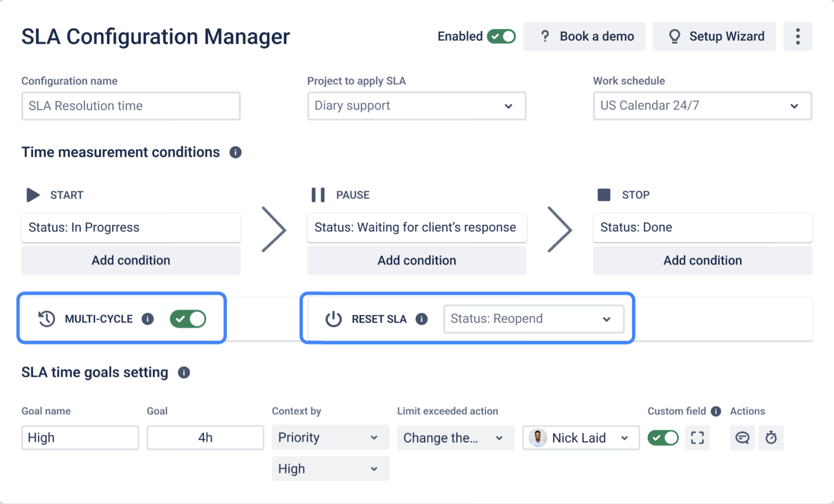Click the Goal field showing 4h
The width and height of the screenshot is (834, 504).
pos(206,438)
